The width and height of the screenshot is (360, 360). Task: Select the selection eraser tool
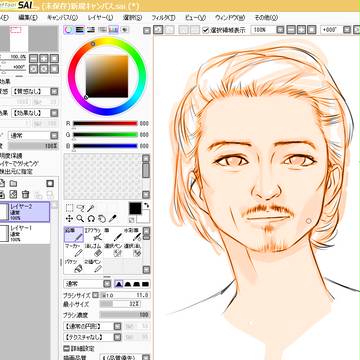pyautogui.click(x=132, y=250)
